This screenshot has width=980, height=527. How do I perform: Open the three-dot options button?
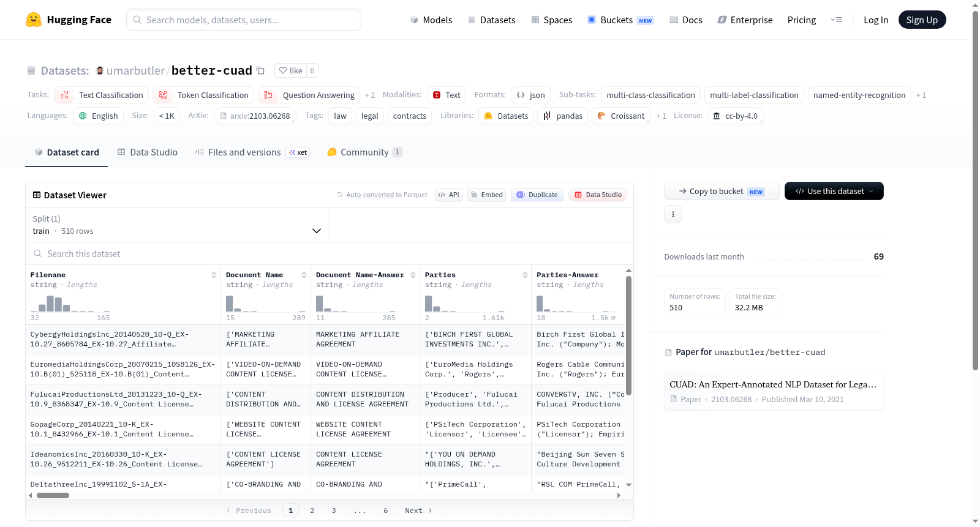pos(673,214)
